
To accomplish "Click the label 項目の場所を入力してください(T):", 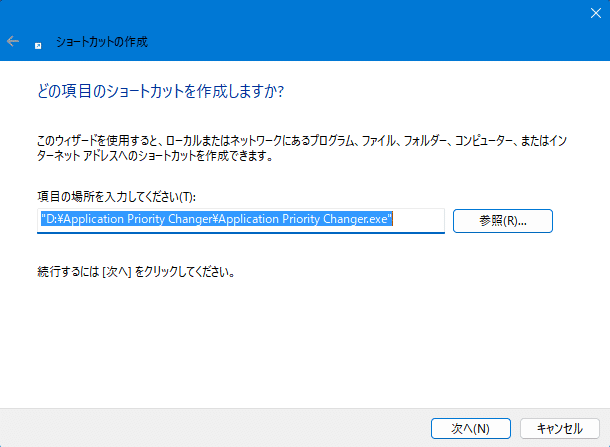I will coord(116,197).
